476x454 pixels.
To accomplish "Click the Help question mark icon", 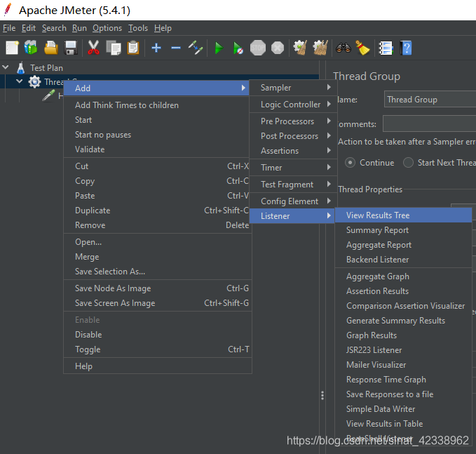I will (x=406, y=48).
